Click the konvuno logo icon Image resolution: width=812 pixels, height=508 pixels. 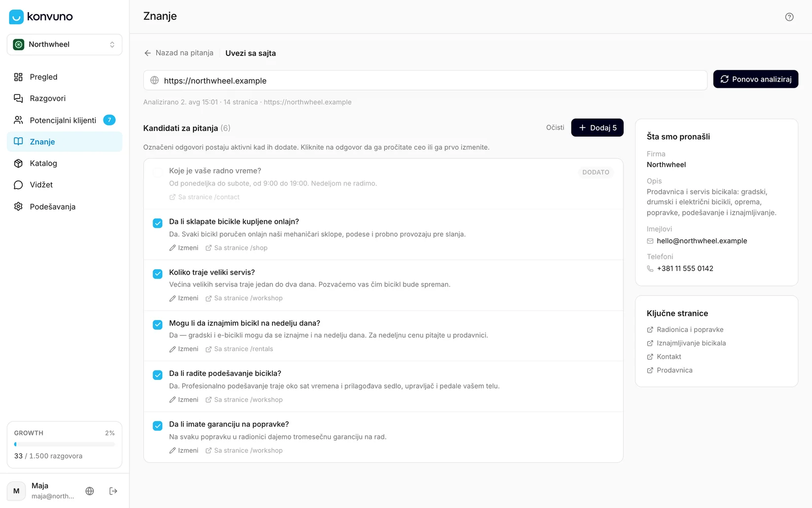(x=16, y=17)
